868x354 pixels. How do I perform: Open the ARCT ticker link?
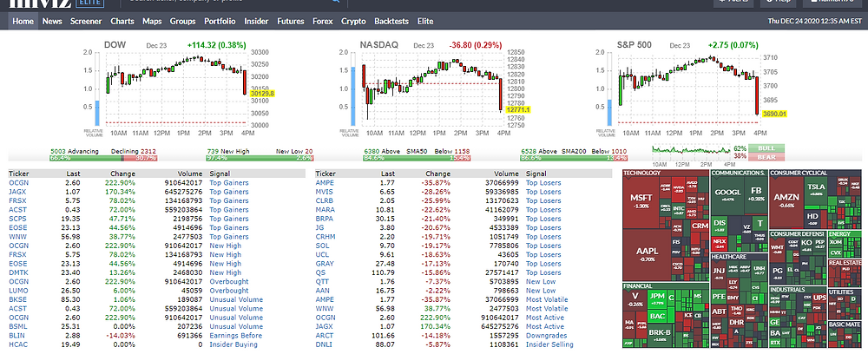click(x=325, y=335)
